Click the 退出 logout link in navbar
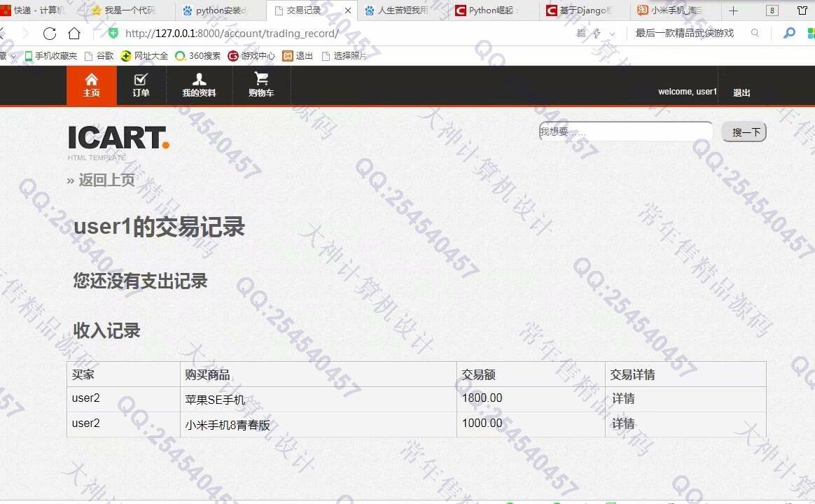Image resolution: width=815 pixels, height=504 pixels. pos(741,92)
